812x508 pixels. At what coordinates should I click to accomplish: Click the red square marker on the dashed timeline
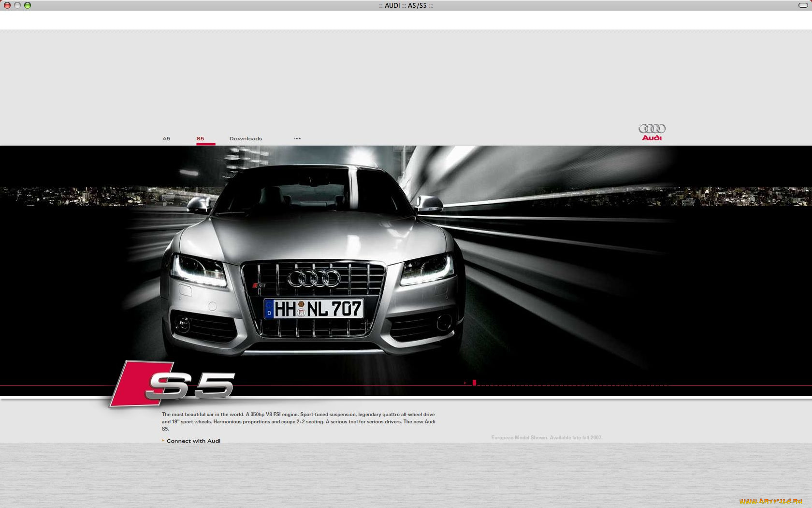tap(475, 382)
